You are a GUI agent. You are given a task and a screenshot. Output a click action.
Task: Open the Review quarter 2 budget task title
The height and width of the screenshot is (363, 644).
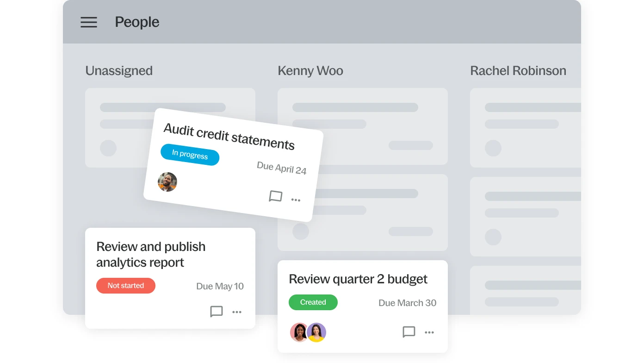pos(358,279)
